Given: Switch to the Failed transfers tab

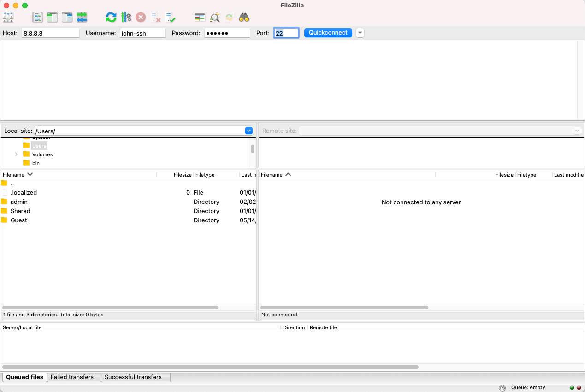Looking at the screenshot, I should tap(72, 377).
